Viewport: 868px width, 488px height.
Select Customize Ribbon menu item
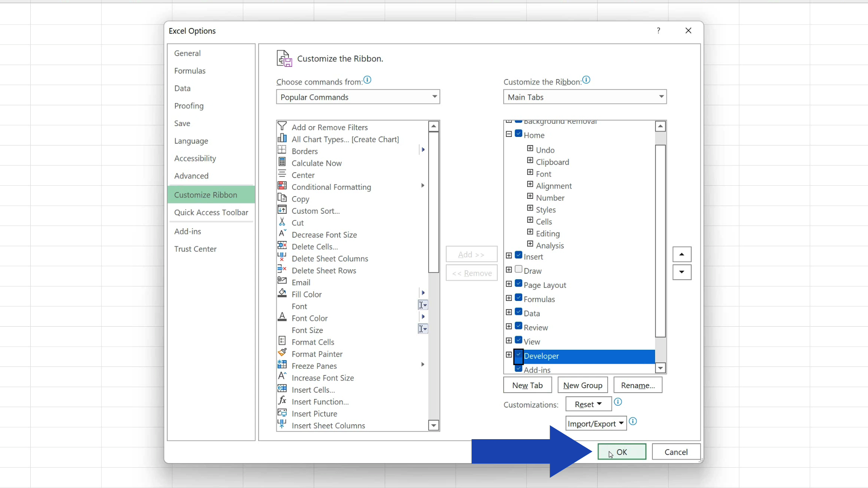(x=206, y=195)
